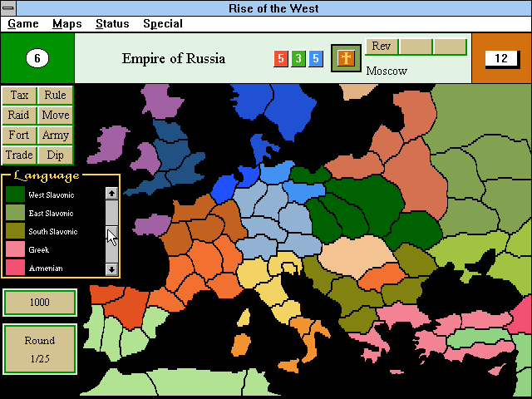Click the South Slavonic color swatch
This screenshot has width=532, height=399.
[x=15, y=231]
